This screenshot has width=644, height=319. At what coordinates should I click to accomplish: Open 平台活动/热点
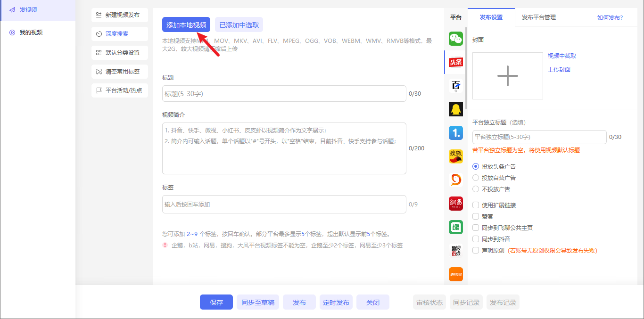120,90
